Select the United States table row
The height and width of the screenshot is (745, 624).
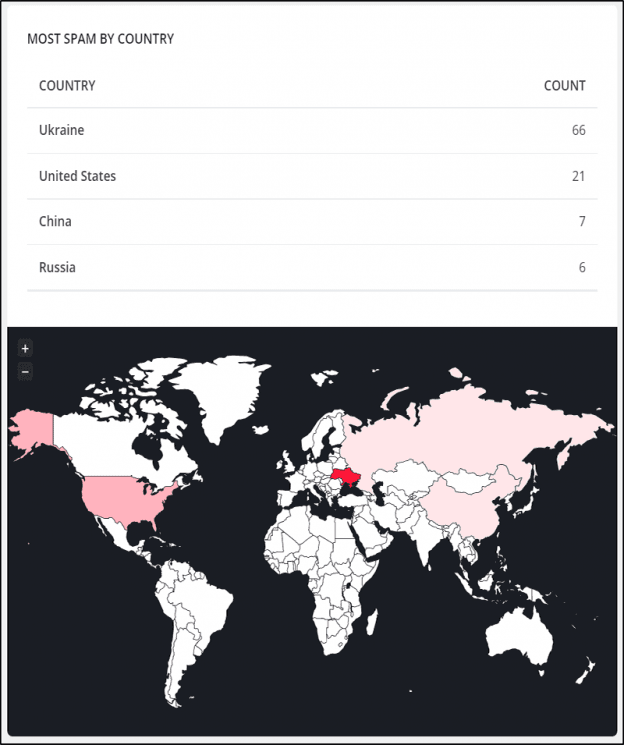(312, 176)
